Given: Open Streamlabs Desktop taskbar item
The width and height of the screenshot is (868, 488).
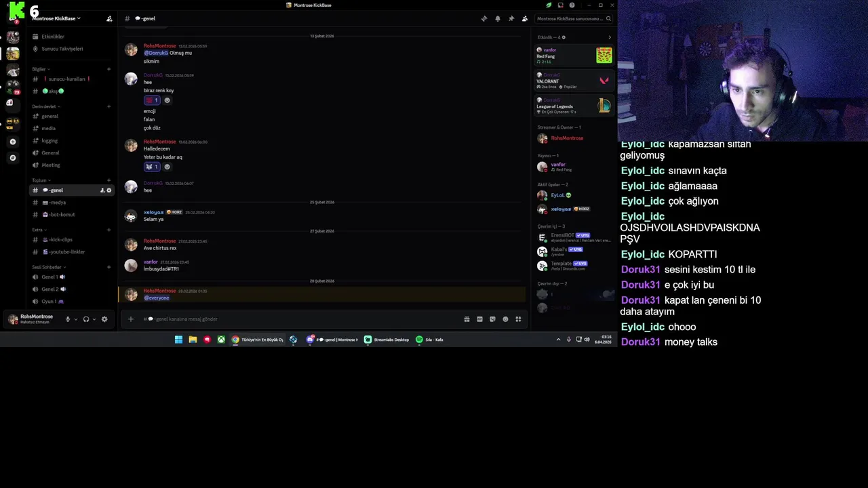Looking at the screenshot, I should click(387, 340).
